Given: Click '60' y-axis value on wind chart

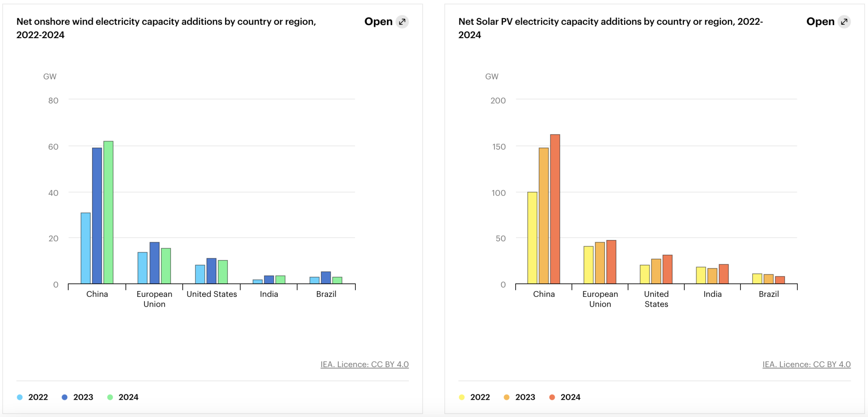Looking at the screenshot, I should tap(53, 147).
